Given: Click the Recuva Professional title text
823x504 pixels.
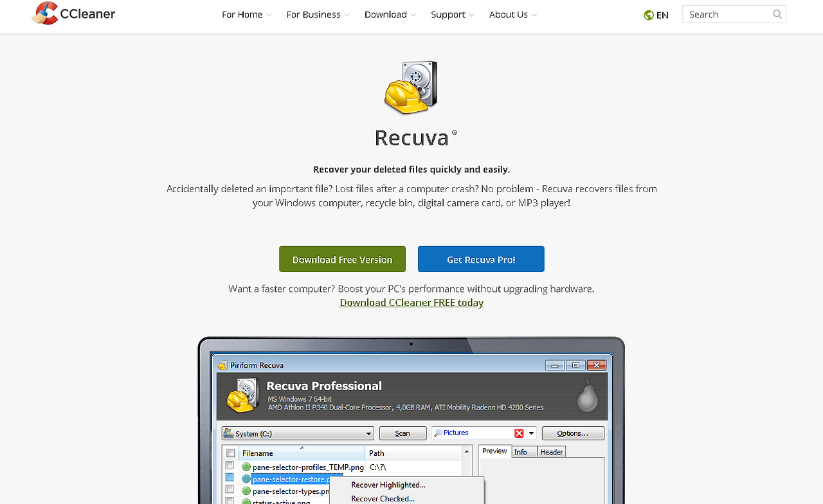Looking at the screenshot, I should tap(324, 386).
